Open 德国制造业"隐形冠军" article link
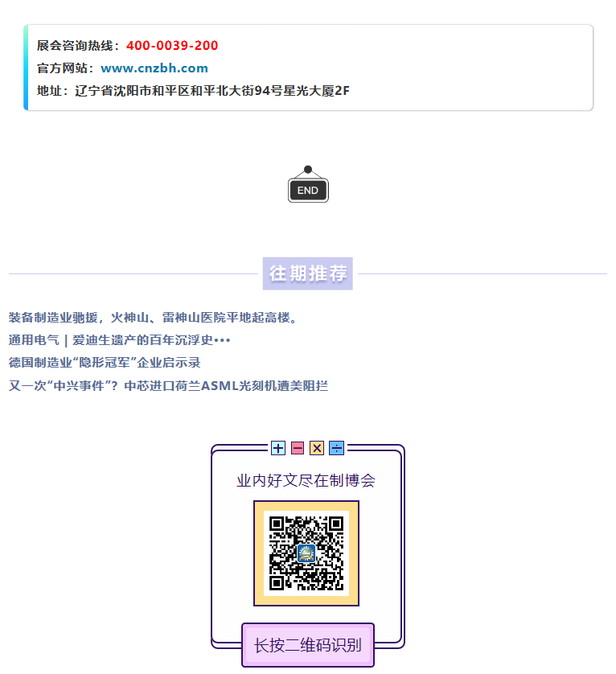Image resolution: width=616 pixels, height=674 pixels. 105,363
